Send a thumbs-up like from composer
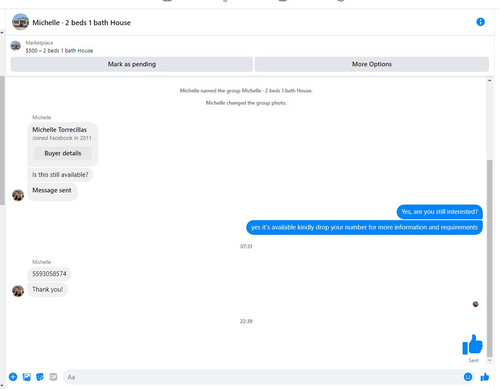Viewport: 500px width, 389px height. [485, 377]
